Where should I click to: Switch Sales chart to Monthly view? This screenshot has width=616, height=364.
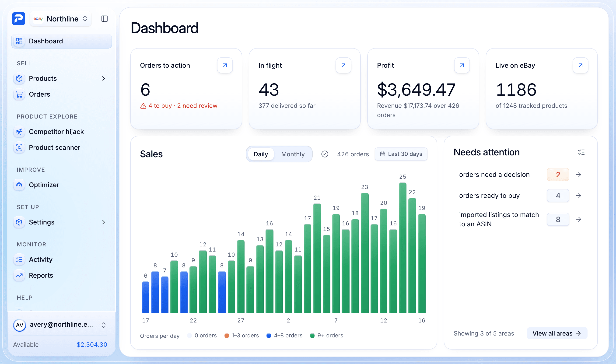click(x=293, y=154)
